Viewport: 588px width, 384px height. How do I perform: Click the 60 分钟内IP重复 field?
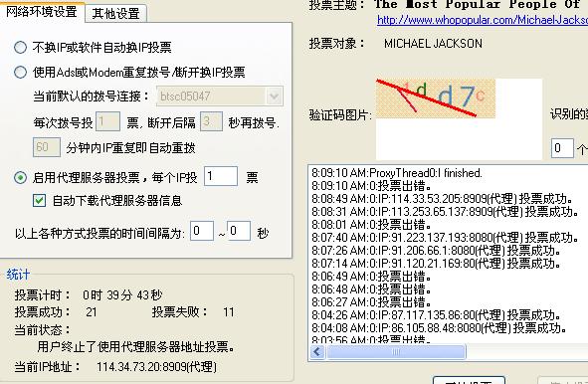point(47,147)
